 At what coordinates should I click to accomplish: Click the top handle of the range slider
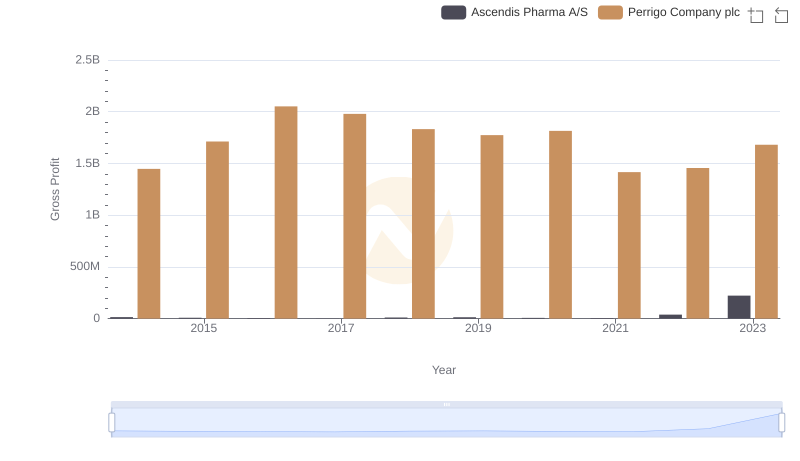446,404
